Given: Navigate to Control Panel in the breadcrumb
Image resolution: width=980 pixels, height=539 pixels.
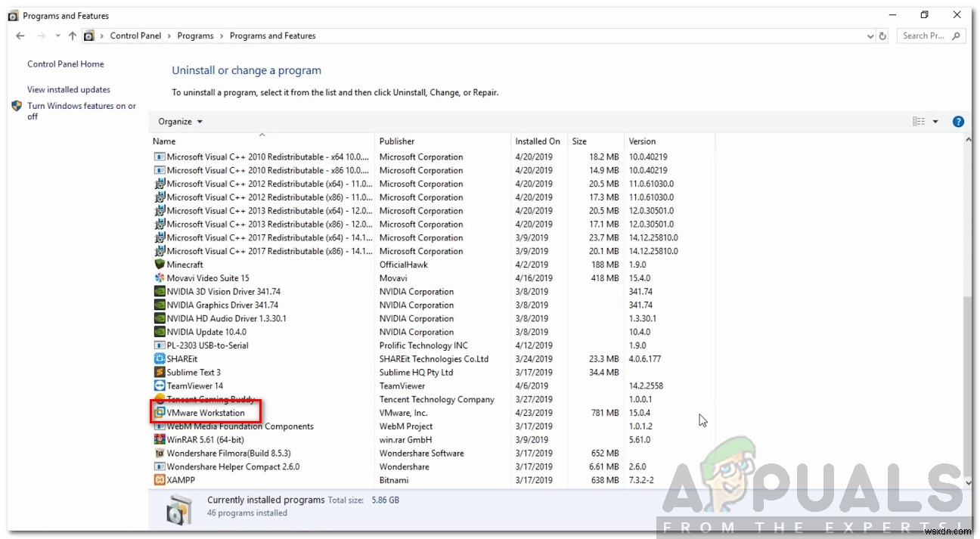Looking at the screenshot, I should [x=135, y=35].
